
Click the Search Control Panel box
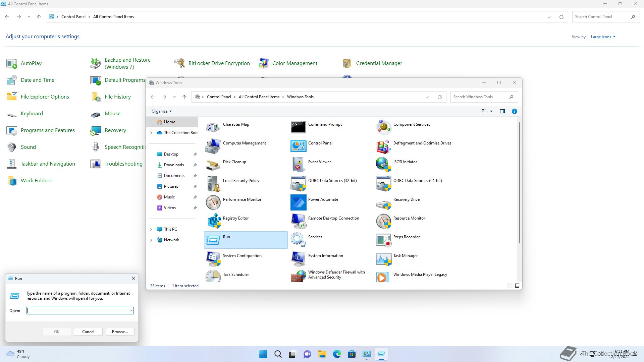click(x=605, y=17)
